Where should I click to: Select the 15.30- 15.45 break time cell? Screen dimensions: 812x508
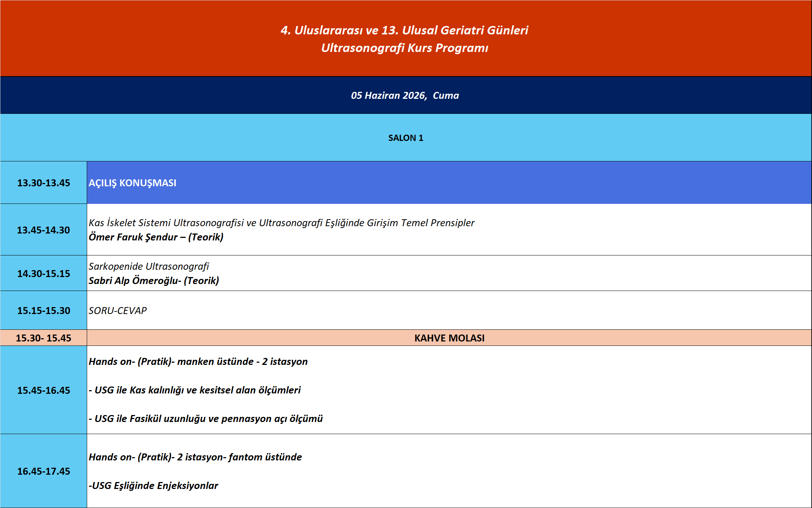pyautogui.click(x=44, y=338)
